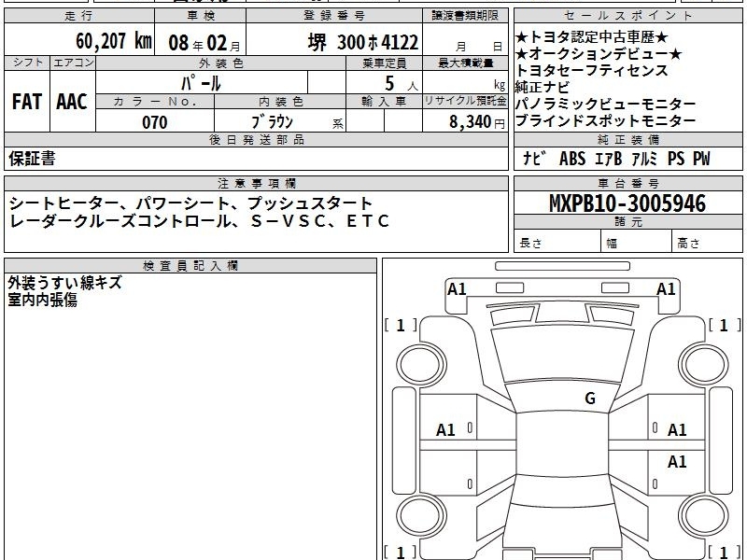Screen dimensions: 747x560
Task: Click the 走行 header
Action: point(79,16)
